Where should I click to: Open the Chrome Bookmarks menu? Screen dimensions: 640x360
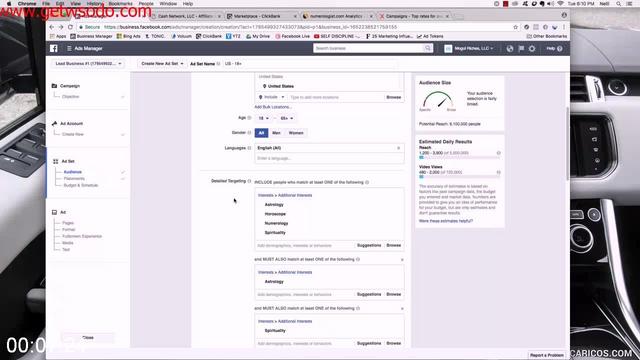[x=120, y=3]
